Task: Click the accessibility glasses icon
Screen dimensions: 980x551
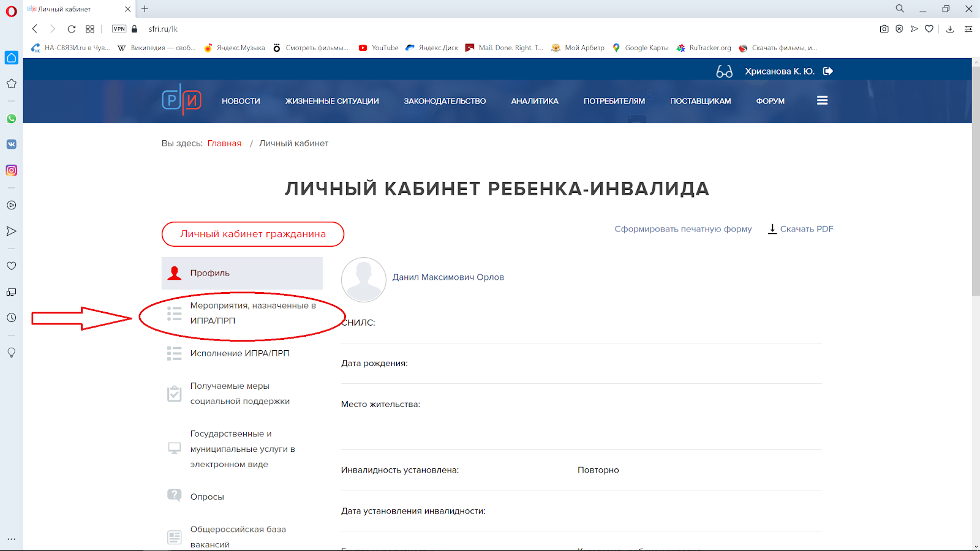Action: pyautogui.click(x=724, y=72)
